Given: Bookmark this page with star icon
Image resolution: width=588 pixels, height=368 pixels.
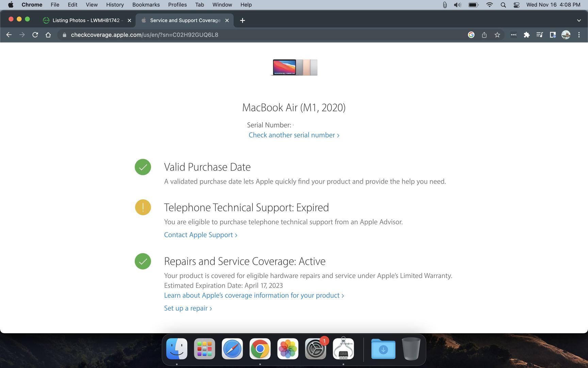Looking at the screenshot, I should coord(497,35).
